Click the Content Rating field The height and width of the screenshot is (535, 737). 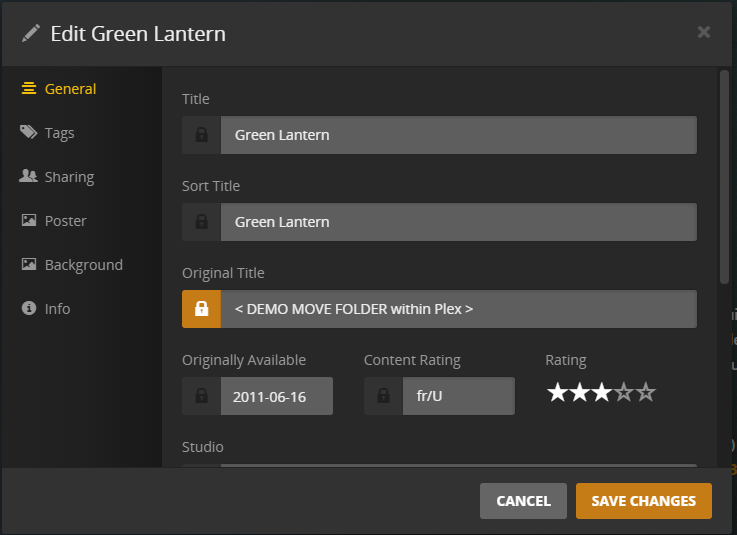tap(459, 396)
